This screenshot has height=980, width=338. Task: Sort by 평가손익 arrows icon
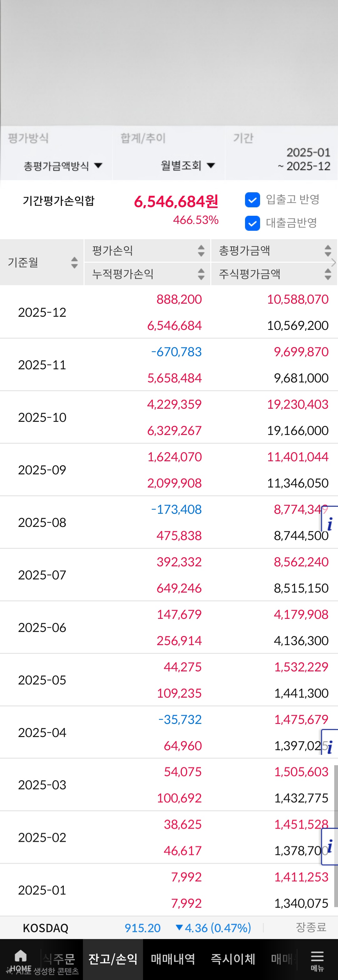click(201, 251)
